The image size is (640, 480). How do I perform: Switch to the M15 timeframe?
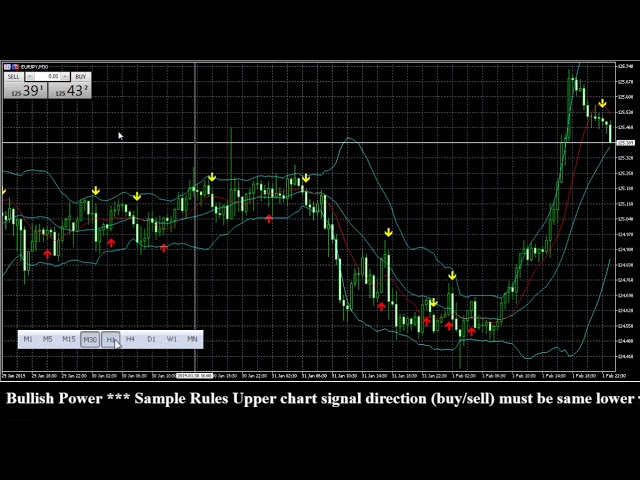pyautogui.click(x=68, y=340)
